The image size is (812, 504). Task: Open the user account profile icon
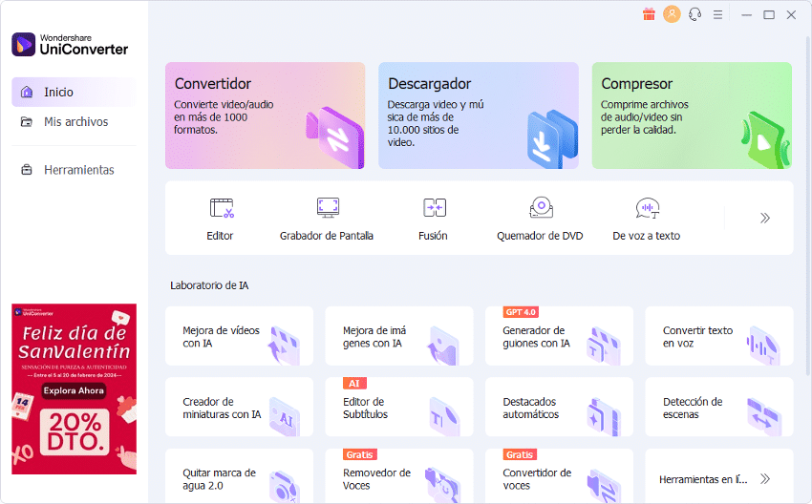tap(672, 14)
